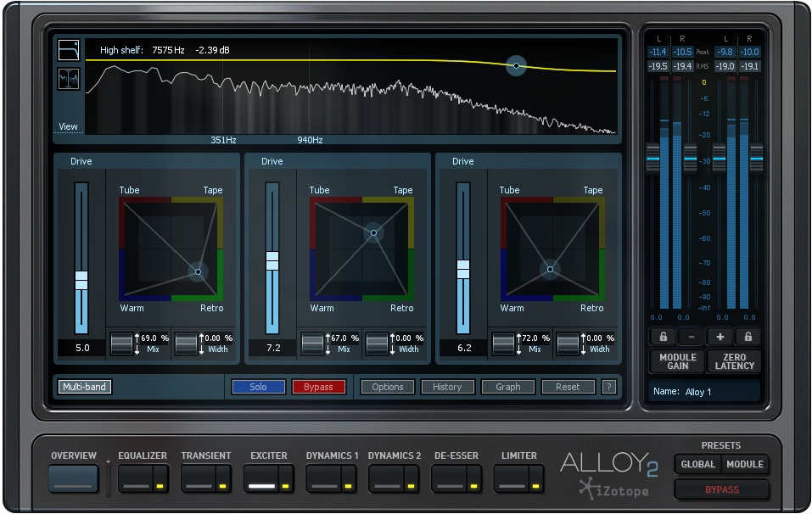Click the 940Hz crossover marker
Screen dimensions: 812x514
tap(310, 140)
